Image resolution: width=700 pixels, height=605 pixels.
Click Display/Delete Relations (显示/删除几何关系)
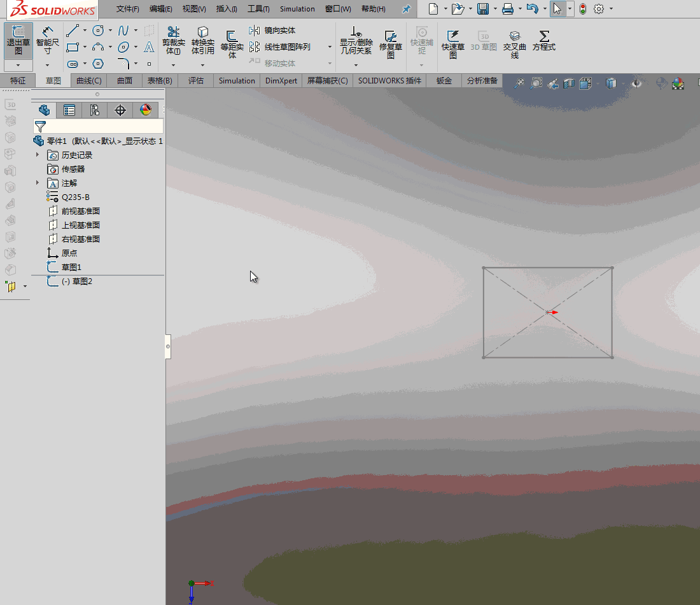pyautogui.click(x=356, y=41)
